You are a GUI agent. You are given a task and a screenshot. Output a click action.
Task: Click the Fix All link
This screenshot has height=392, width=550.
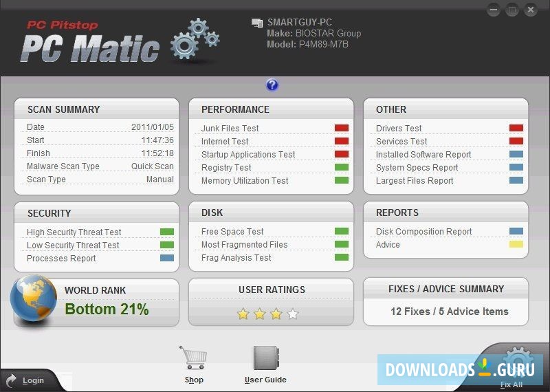click(511, 384)
